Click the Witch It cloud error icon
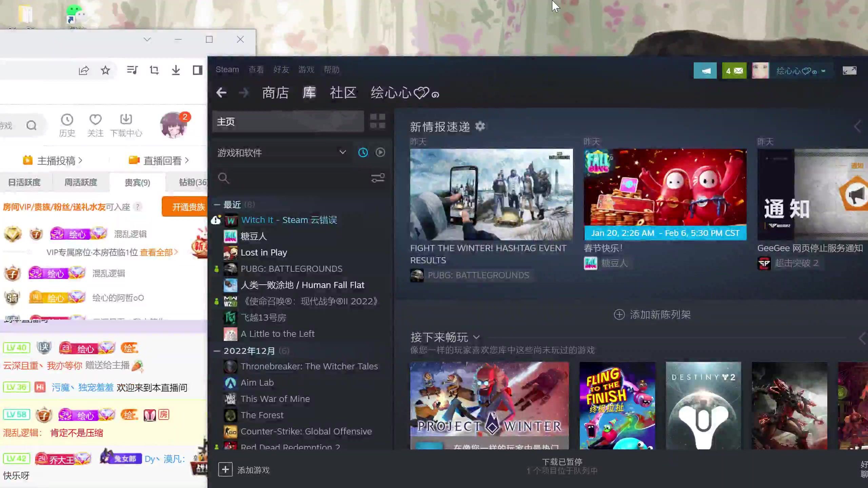Viewport: 868px width, 488px height. (216, 220)
